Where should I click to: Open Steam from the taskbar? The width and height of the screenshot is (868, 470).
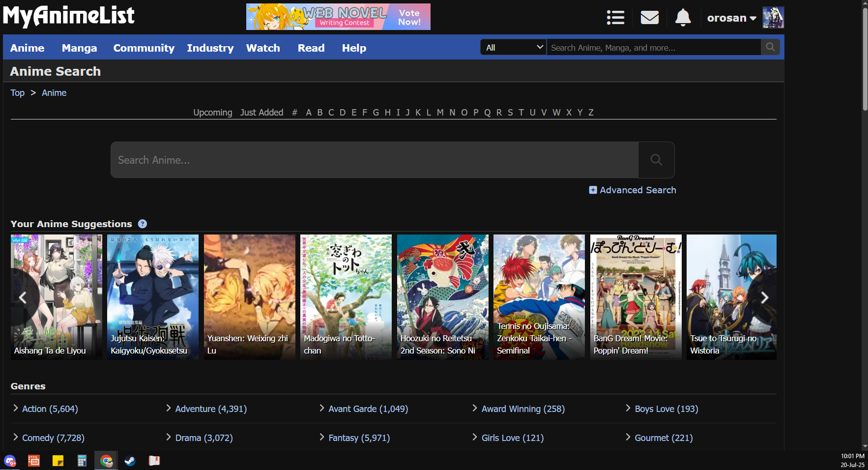point(130,461)
